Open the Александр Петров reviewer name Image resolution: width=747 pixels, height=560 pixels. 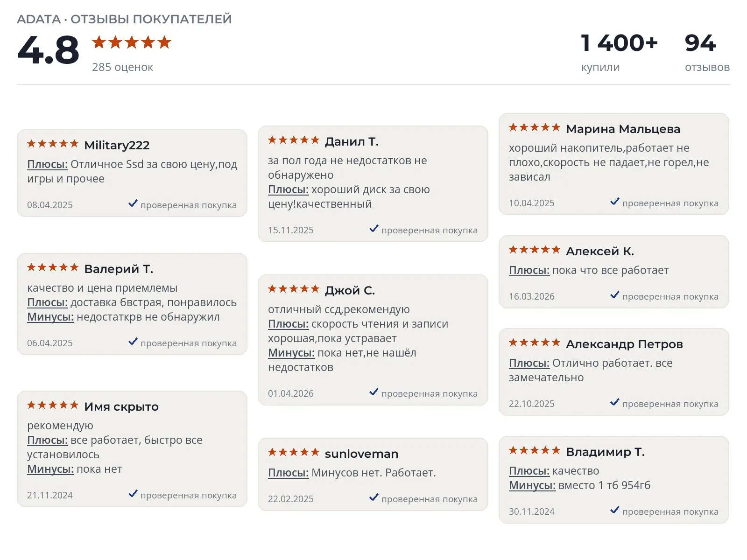point(624,344)
